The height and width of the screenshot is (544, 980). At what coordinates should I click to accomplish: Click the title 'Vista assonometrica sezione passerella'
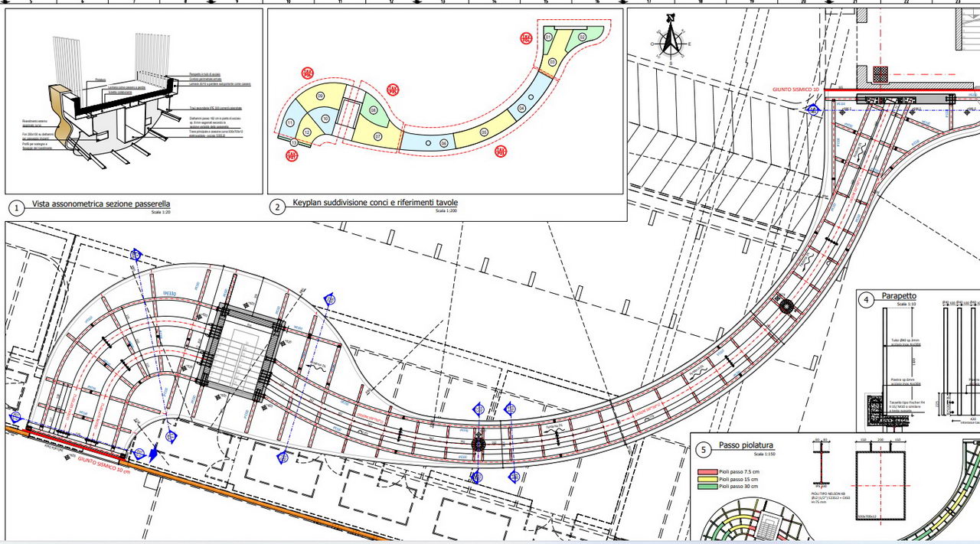(101, 204)
